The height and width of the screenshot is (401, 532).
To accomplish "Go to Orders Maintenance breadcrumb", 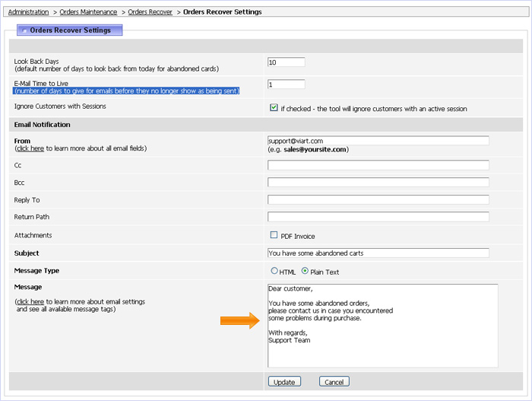I will tap(88, 12).
